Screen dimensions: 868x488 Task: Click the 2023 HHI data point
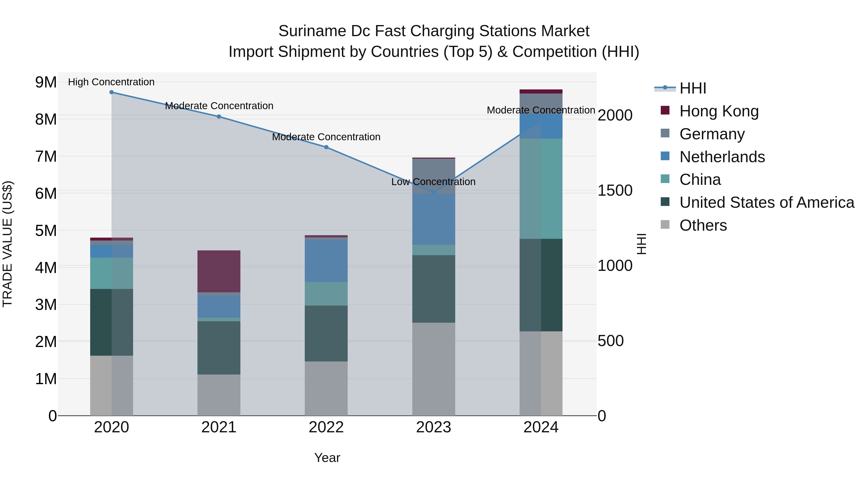(x=434, y=192)
